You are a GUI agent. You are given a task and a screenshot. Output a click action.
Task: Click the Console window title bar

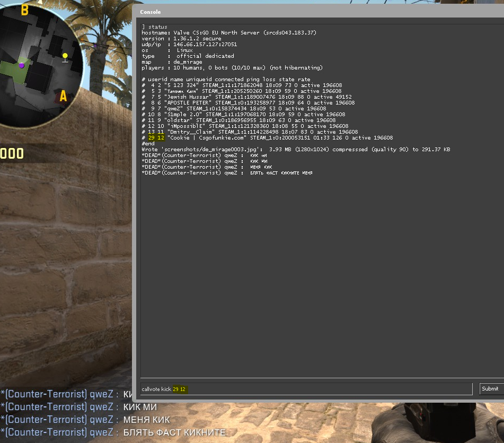click(x=318, y=12)
